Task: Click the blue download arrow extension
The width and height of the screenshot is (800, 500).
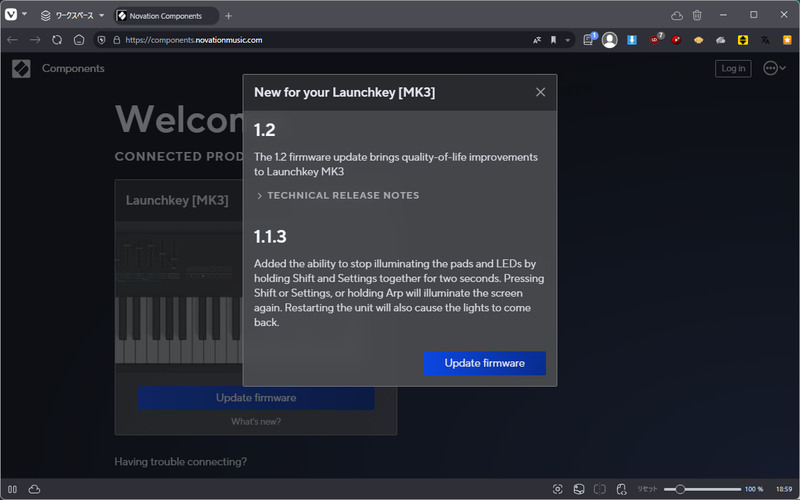Action: click(632, 40)
